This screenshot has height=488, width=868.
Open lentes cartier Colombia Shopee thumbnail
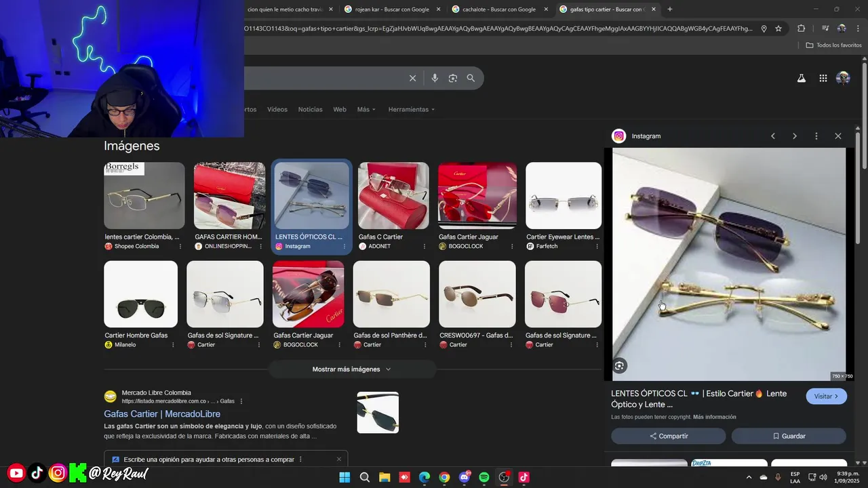(x=144, y=195)
